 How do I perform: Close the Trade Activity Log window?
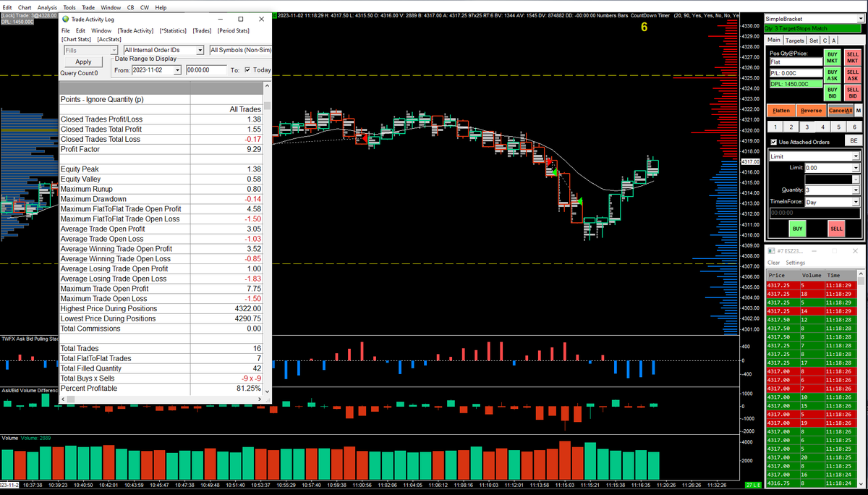pos(261,20)
